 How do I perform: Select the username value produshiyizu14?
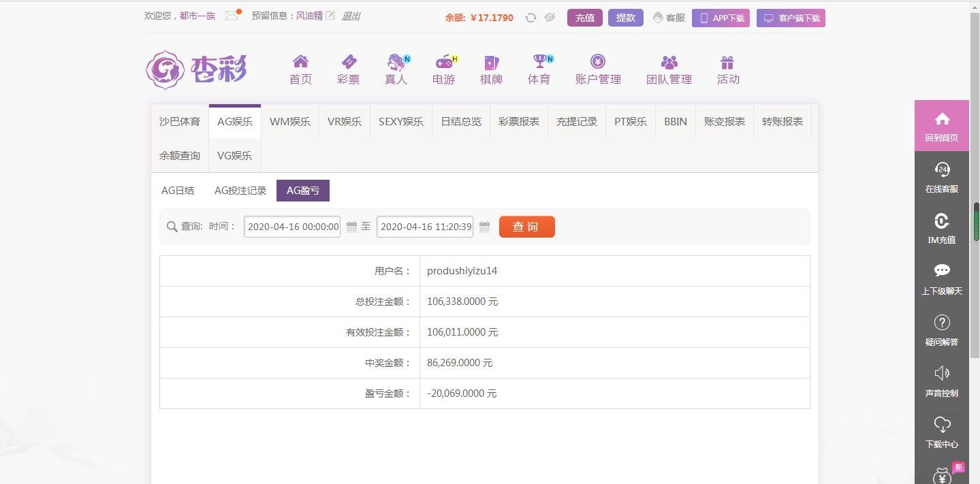[462, 271]
